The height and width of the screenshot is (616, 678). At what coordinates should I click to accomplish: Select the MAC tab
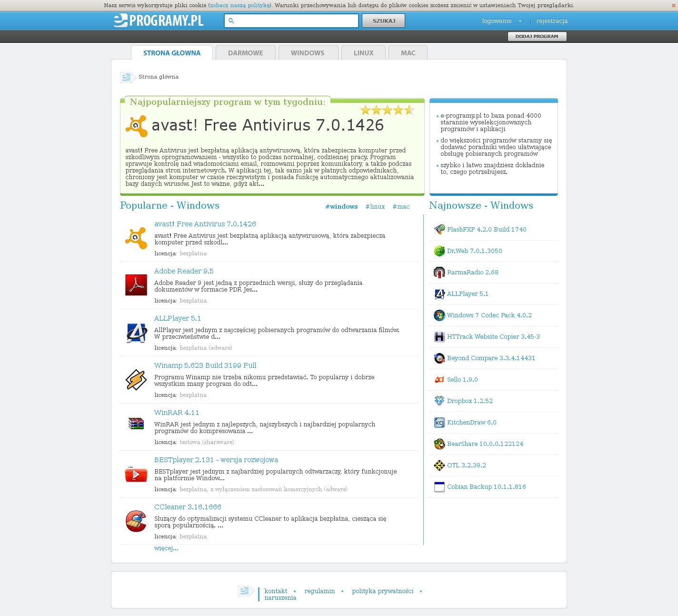click(x=408, y=53)
